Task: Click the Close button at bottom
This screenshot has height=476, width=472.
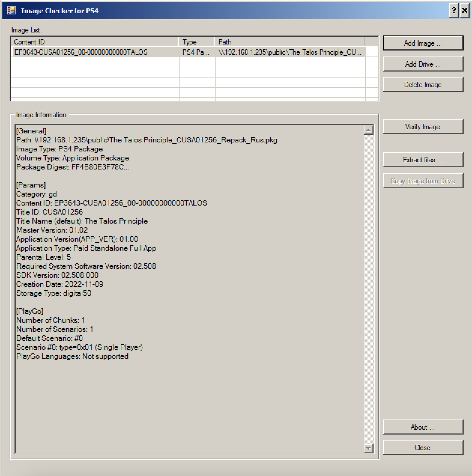Action: [423, 447]
